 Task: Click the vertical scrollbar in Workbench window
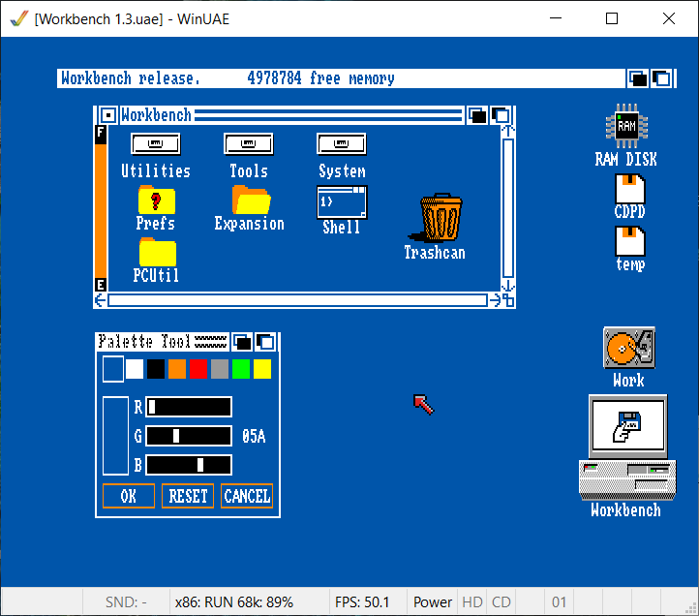(508, 208)
